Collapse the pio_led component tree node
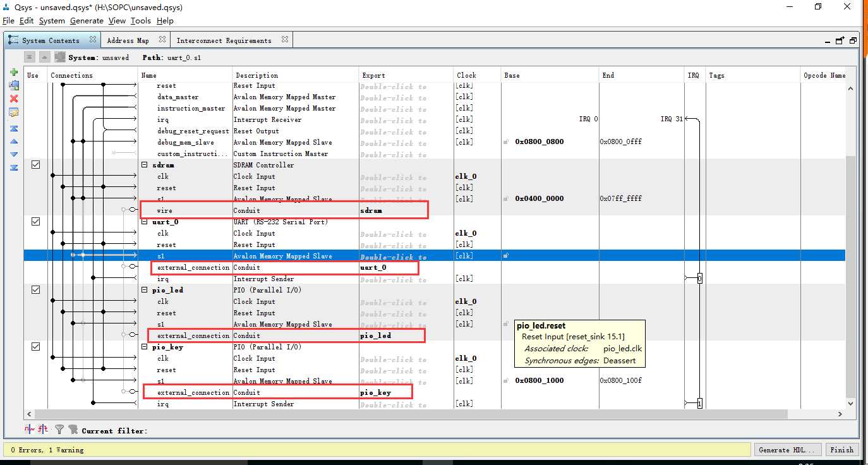Viewport: 868px width, 465px height. pyautogui.click(x=145, y=290)
